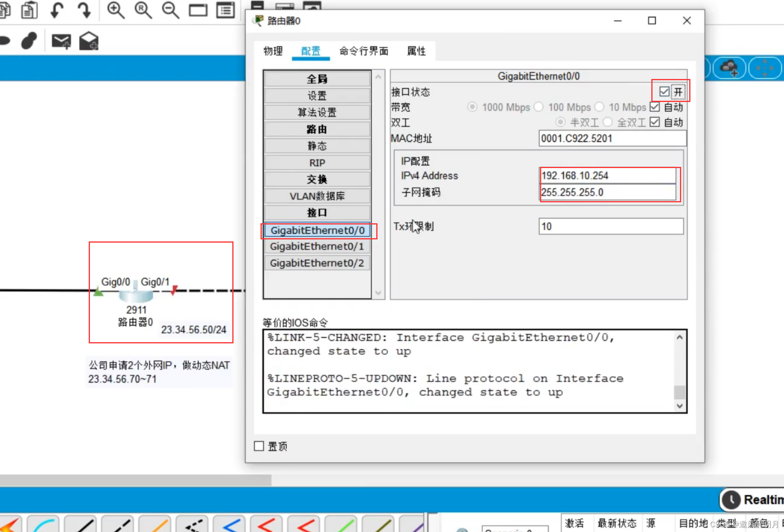Click the 目的地 column header
The width and height of the screenshot is (784, 532).
[693, 523]
